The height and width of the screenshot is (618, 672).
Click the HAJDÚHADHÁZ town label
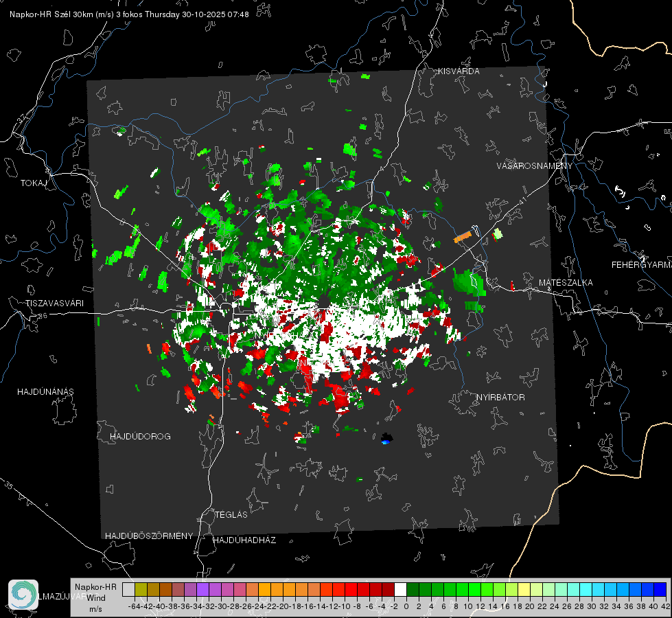tap(244, 540)
